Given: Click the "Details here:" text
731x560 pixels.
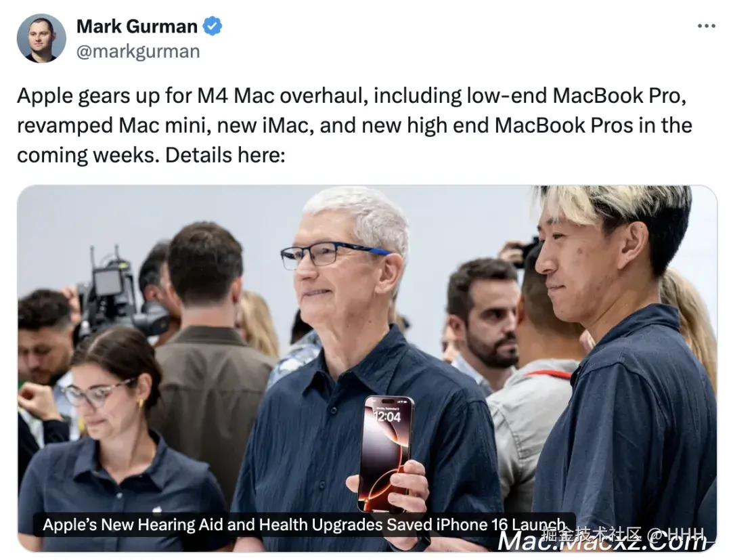Looking at the screenshot, I should pos(225,155).
